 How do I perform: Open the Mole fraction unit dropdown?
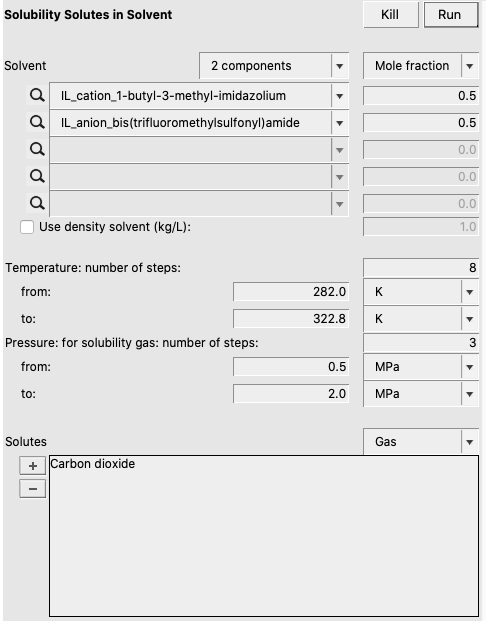421,66
